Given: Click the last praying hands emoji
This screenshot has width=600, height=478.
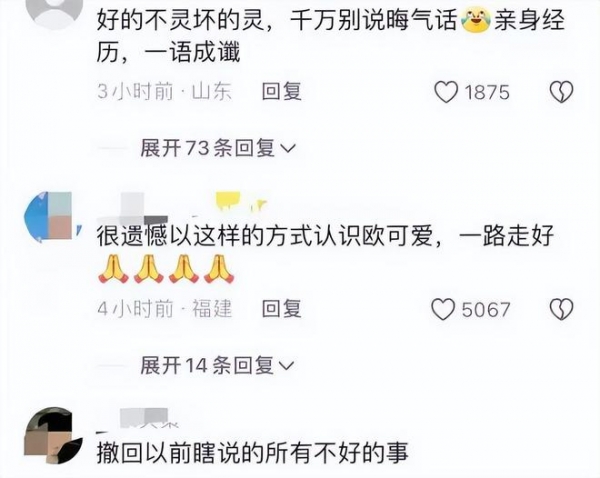Looking at the screenshot, I should point(219,269).
